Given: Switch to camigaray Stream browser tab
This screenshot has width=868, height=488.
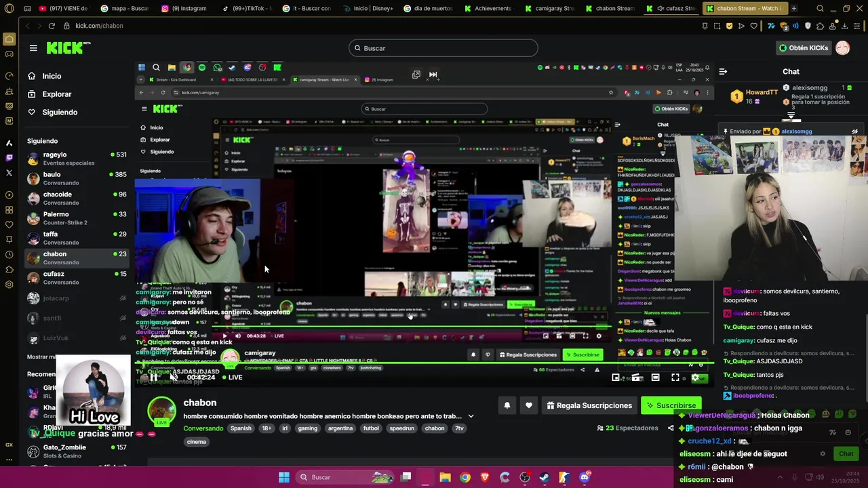Looking at the screenshot, I should tap(551, 8).
